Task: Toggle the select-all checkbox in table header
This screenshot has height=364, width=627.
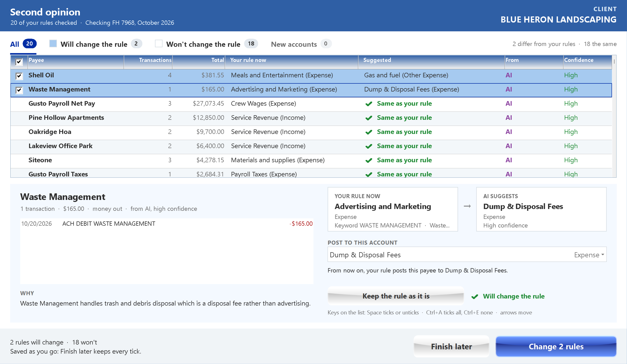Action: 19,62
